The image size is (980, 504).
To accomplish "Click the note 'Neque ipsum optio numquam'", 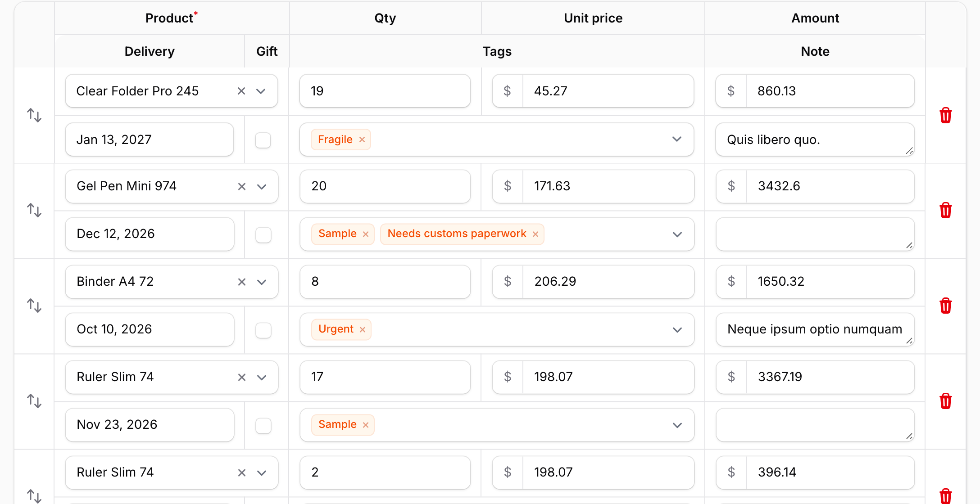I will tap(815, 329).
